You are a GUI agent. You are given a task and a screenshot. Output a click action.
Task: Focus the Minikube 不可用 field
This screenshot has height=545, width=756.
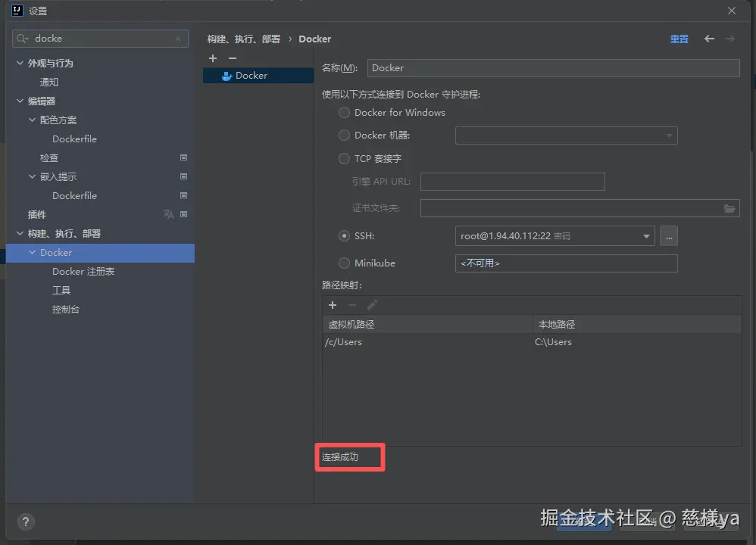point(566,263)
